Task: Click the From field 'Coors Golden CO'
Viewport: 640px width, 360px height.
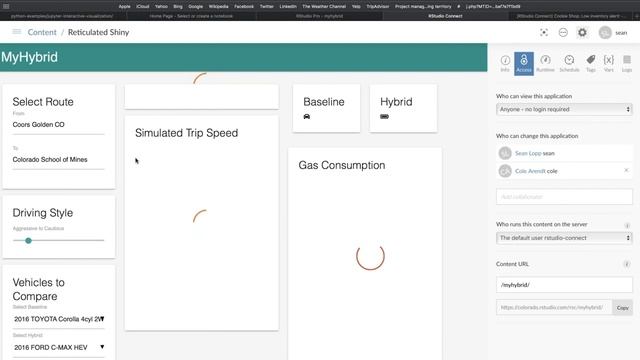Action: pos(58,125)
